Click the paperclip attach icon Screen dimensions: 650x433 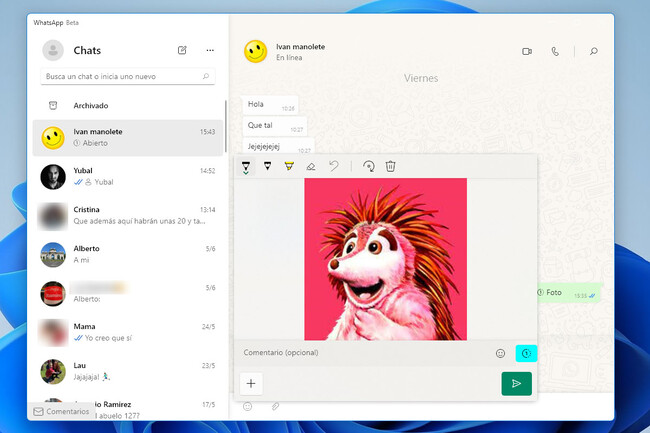[275, 406]
